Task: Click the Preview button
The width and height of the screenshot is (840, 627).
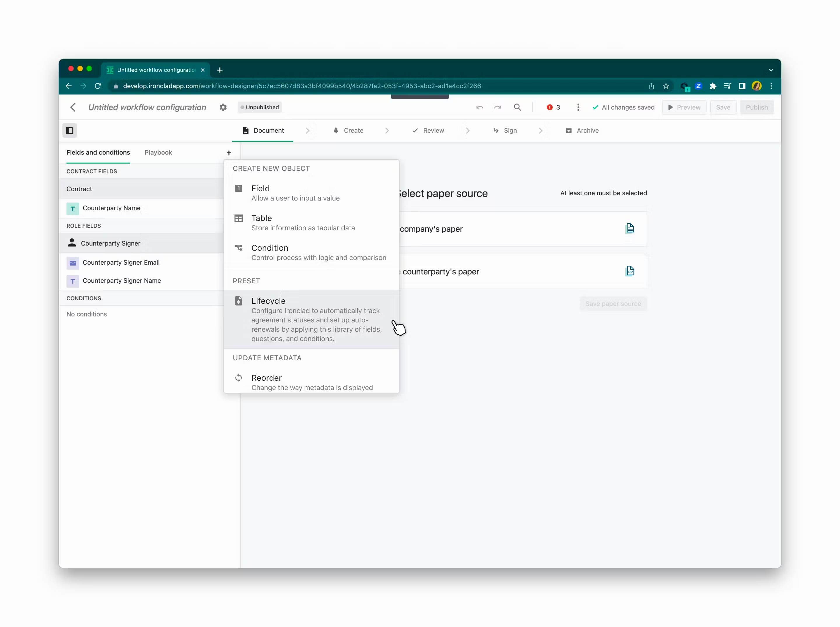Action: click(x=684, y=107)
